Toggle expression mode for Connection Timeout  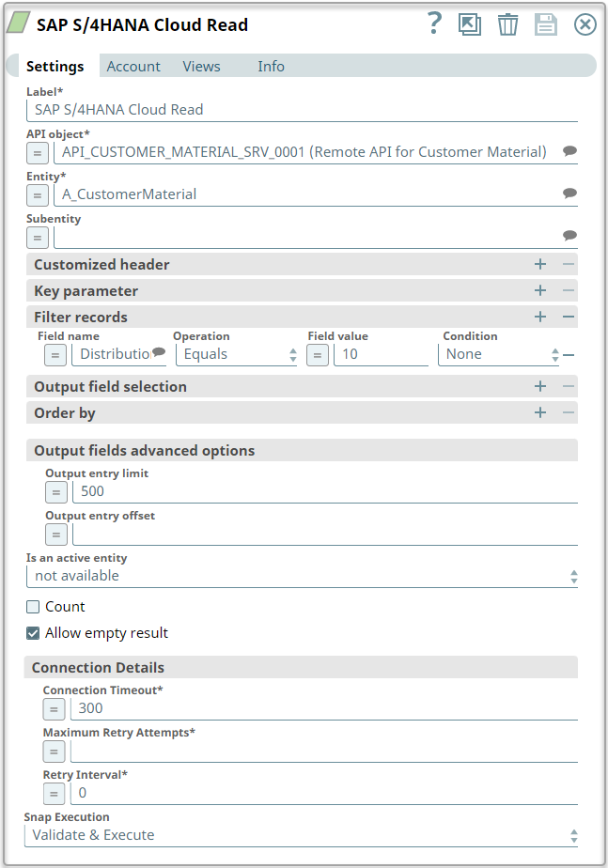[54, 709]
